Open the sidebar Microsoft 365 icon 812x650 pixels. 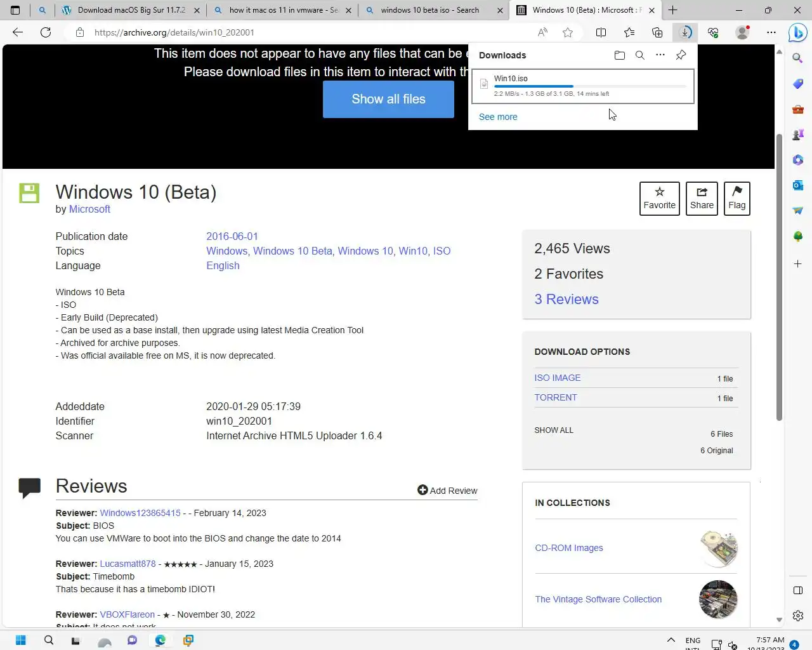click(798, 160)
